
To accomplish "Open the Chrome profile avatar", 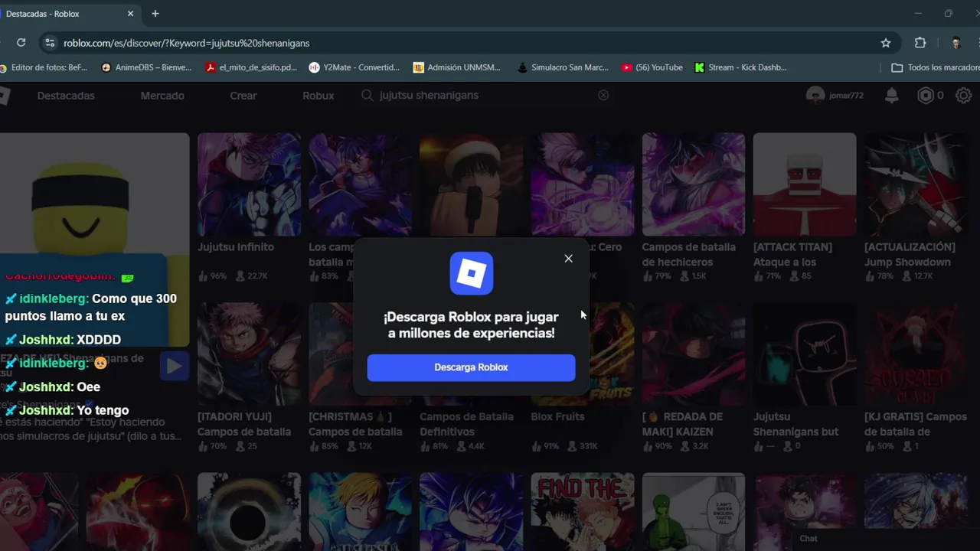I will pyautogui.click(x=955, y=43).
